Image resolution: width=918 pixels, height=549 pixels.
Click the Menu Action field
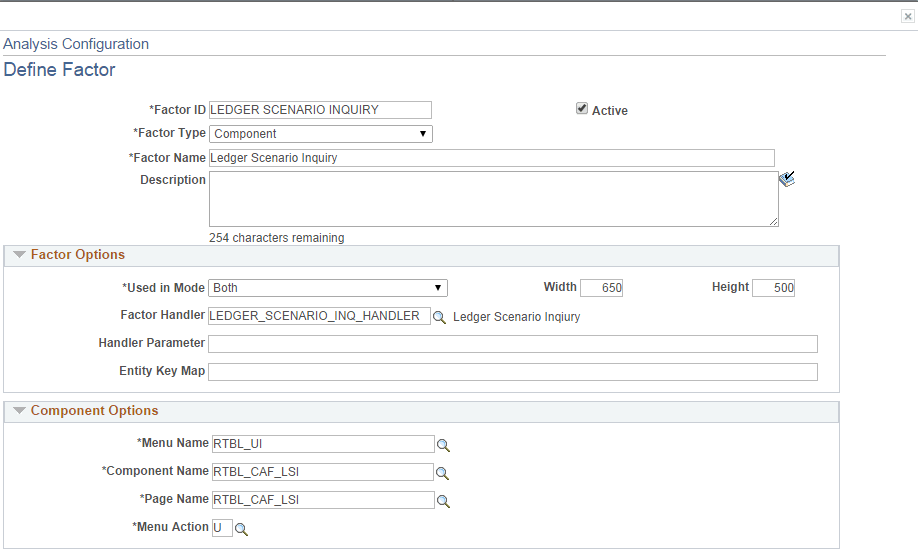point(222,528)
